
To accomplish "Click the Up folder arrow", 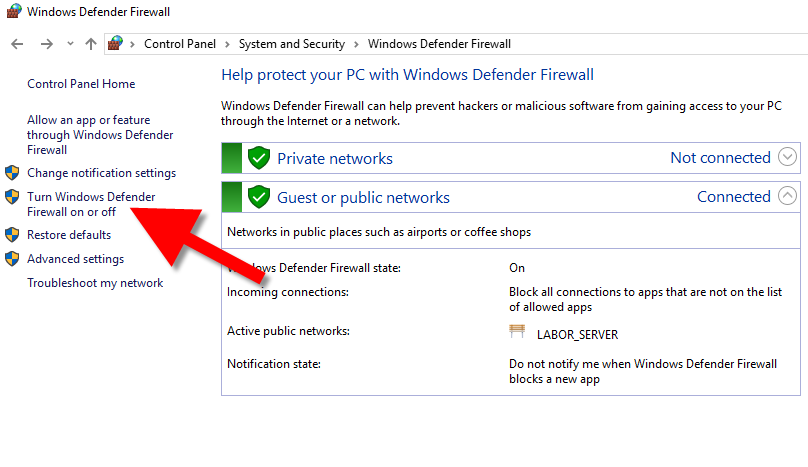I will 91,44.
